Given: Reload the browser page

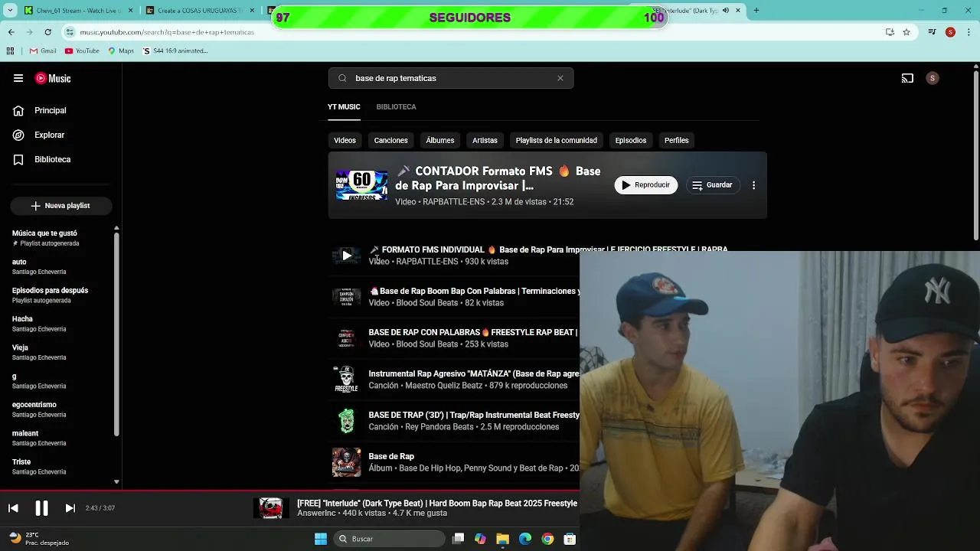Looking at the screenshot, I should 47,32.
